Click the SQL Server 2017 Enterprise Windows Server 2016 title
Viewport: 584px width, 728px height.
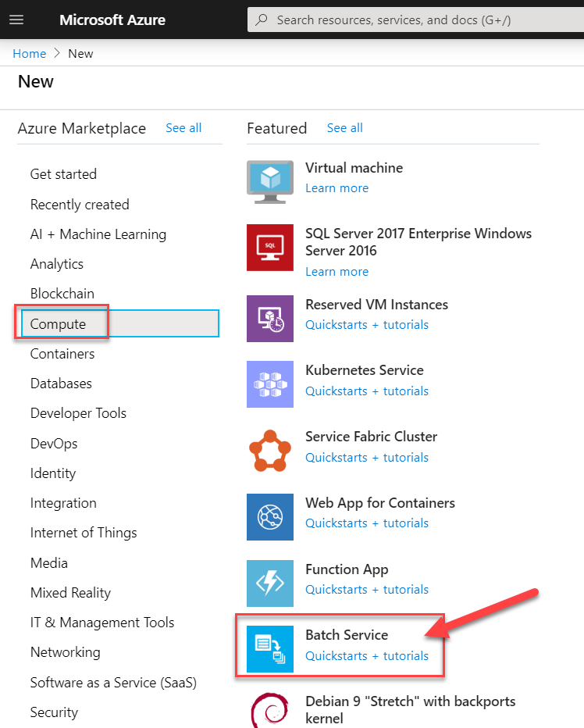click(418, 242)
